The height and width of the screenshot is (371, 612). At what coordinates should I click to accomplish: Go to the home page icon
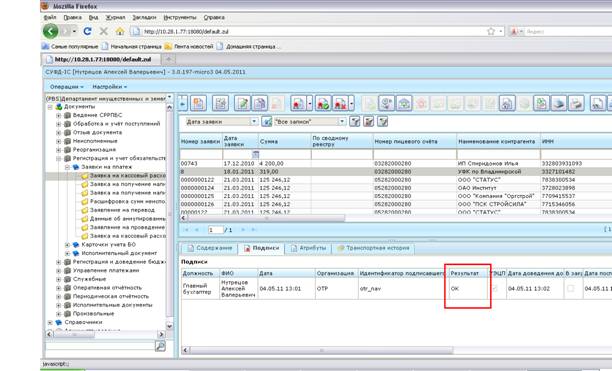click(x=120, y=31)
